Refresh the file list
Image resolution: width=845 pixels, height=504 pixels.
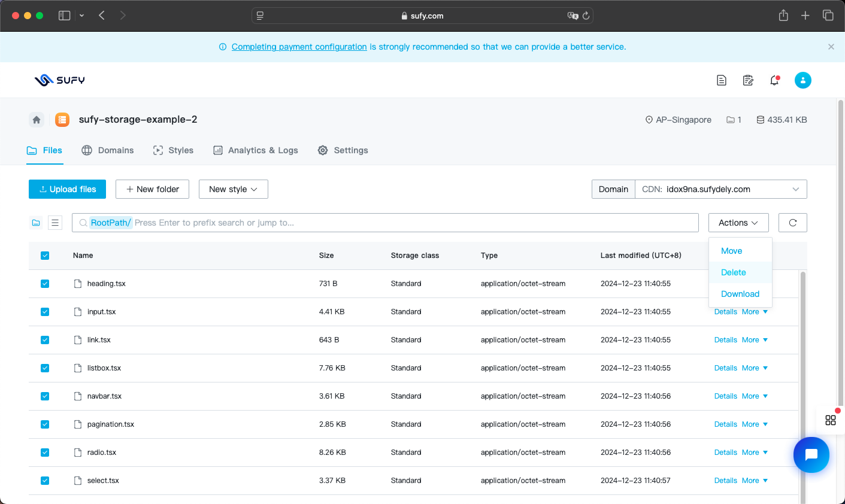click(x=793, y=223)
